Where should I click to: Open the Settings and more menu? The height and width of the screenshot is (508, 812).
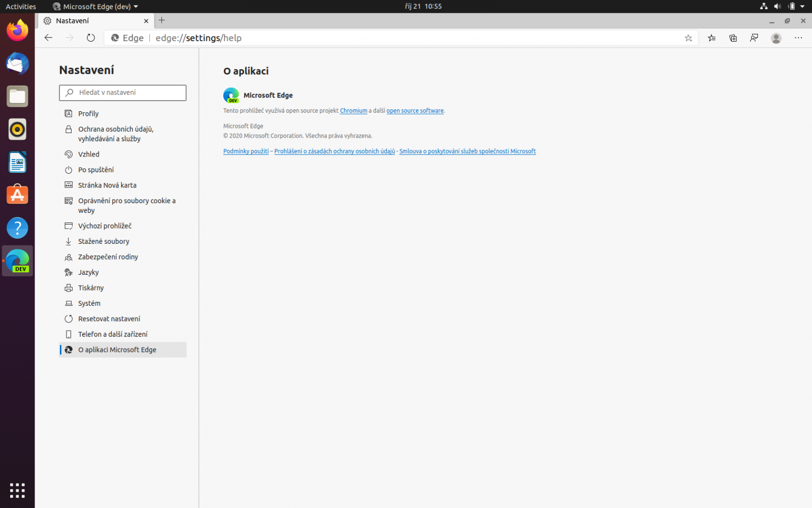(x=798, y=38)
